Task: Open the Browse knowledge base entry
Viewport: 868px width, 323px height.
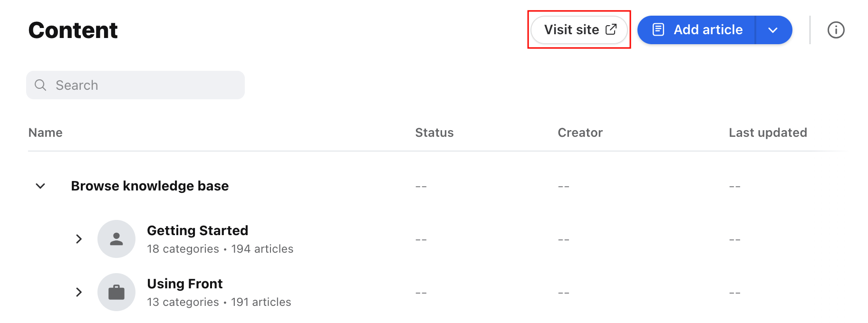Action: click(x=150, y=186)
